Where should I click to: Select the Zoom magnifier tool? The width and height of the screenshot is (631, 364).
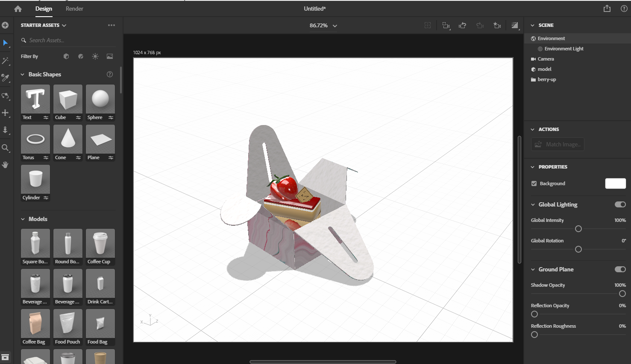6,148
